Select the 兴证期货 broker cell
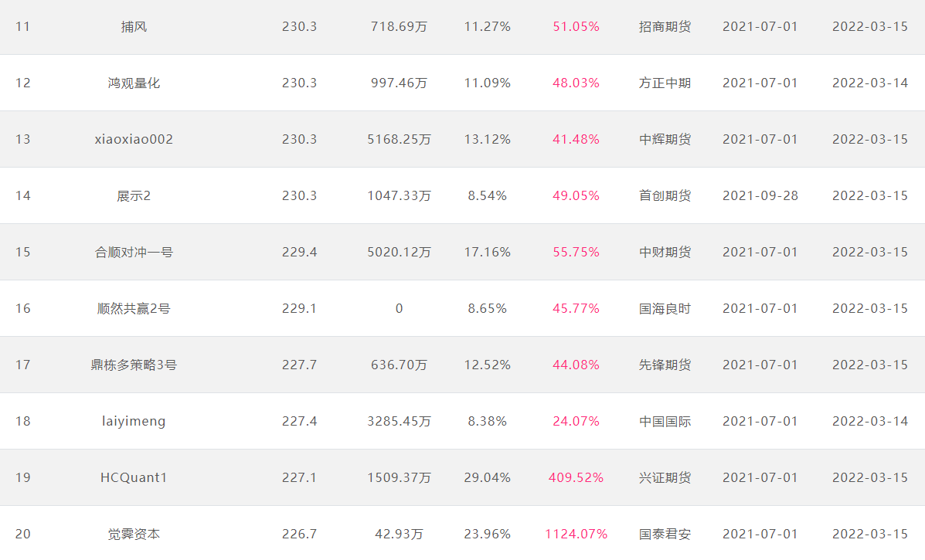The image size is (925, 560). click(x=665, y=477)
